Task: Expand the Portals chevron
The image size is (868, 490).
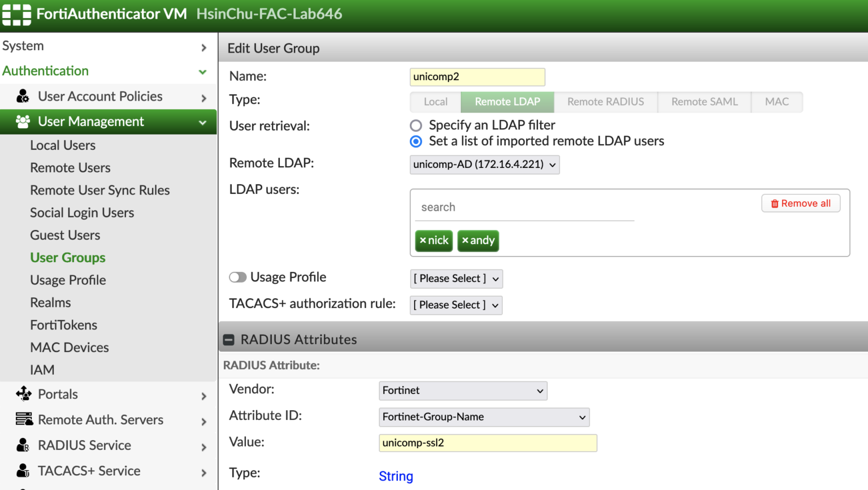Action: point(204,396)
